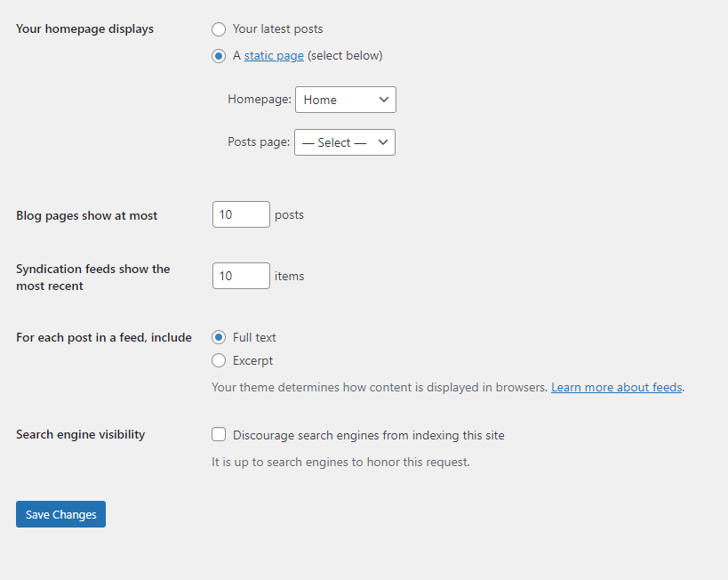The height and width of the screenshot is (580, 728).
Task: Select the "Your latest posts" radio button
Action: click(219, 29)
